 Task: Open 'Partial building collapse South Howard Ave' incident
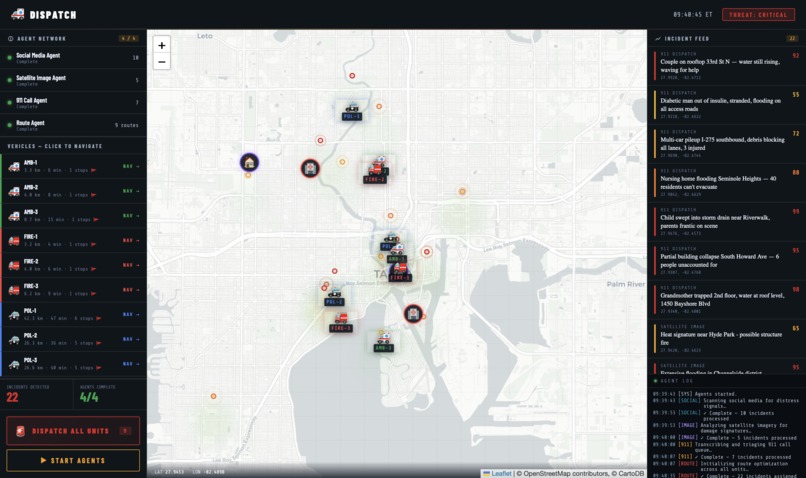point(726,261)
